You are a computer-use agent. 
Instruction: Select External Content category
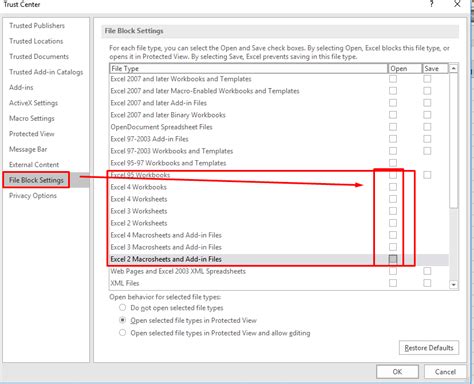(x=34, y=164)
